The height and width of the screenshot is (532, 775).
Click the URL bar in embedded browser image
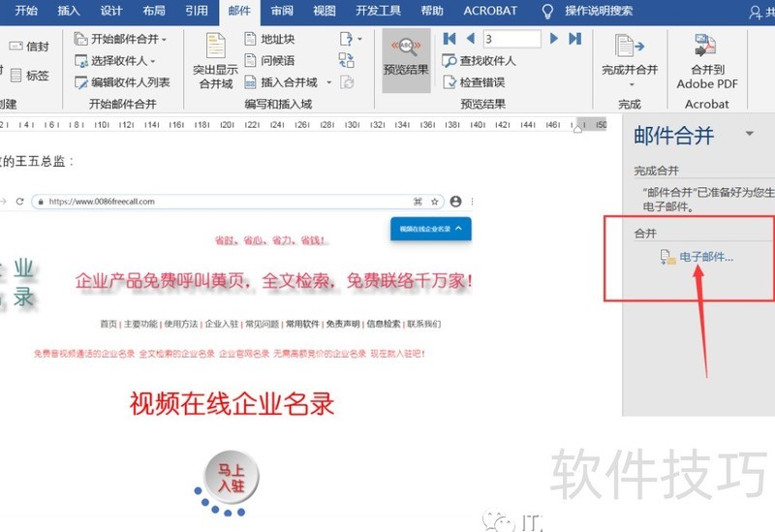pyautogui.click(x=237, y=202)
